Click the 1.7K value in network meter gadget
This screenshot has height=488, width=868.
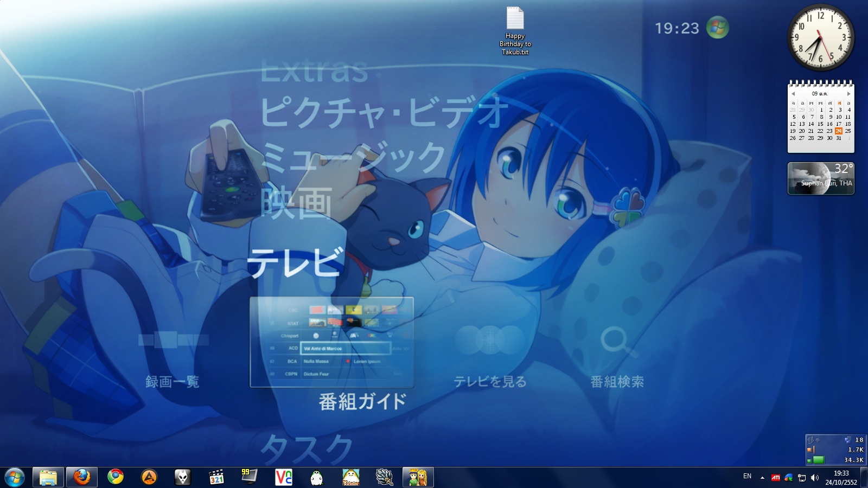click(856, 450)
